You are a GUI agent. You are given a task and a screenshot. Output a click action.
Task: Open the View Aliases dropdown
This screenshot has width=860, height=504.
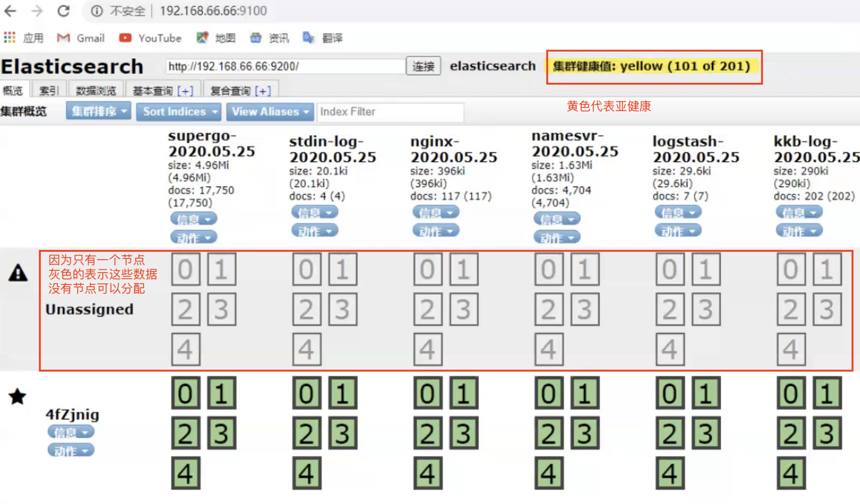(270, 111)
